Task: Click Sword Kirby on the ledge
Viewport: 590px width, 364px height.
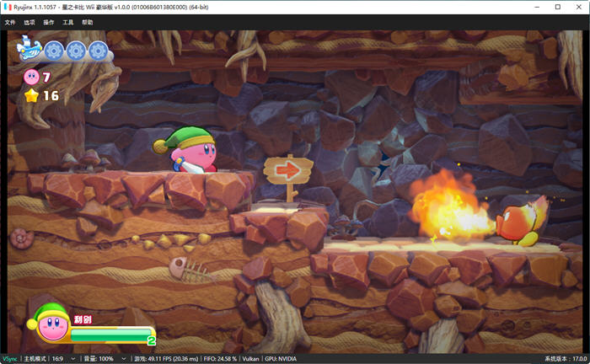Action: (x=186, y=150)
